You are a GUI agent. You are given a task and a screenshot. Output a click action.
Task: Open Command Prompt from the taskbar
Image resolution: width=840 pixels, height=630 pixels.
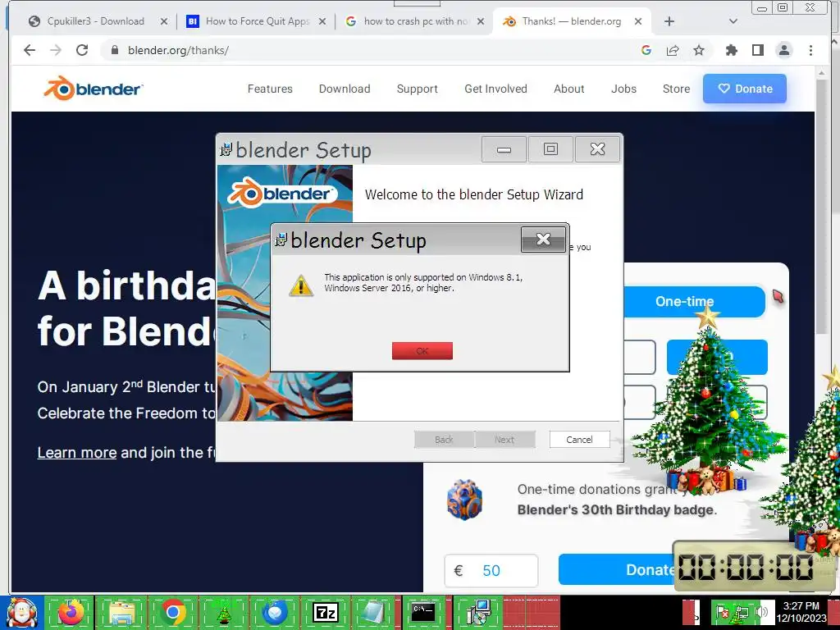(x=422, y=612)
